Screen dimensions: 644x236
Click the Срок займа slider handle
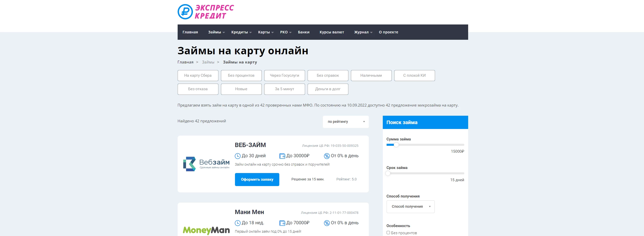[388, 173]
